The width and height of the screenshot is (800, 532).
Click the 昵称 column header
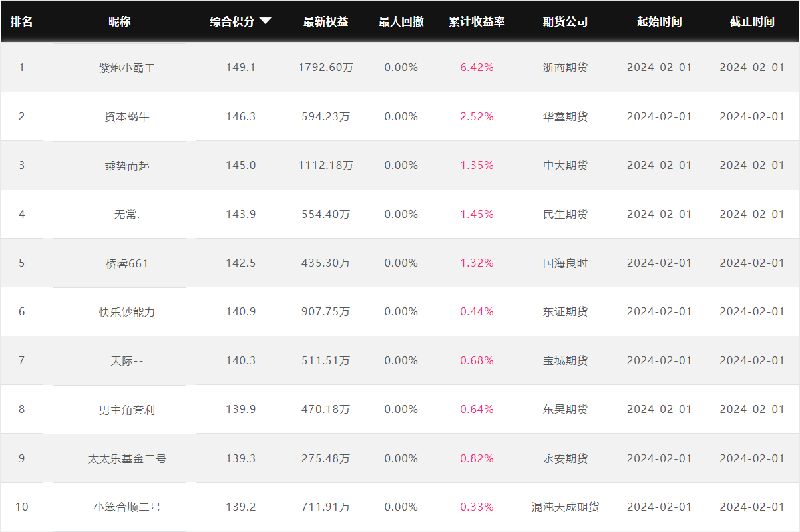coord(120,21)
